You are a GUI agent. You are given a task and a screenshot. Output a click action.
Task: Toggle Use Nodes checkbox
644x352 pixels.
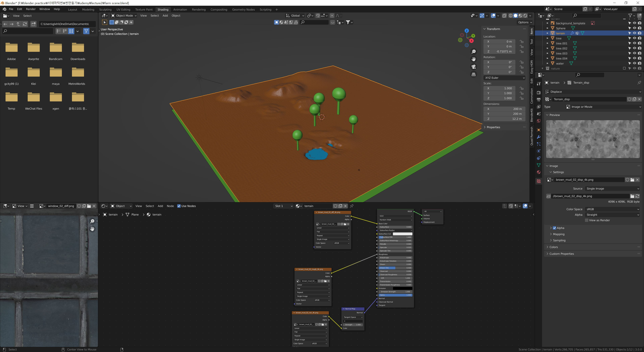click(179, 206)
